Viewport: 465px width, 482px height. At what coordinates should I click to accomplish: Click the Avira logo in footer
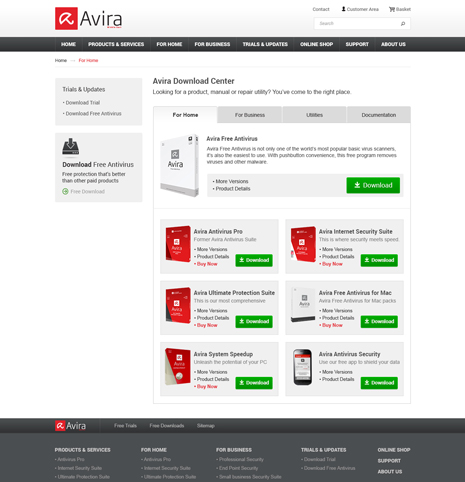tap(70, 426)
